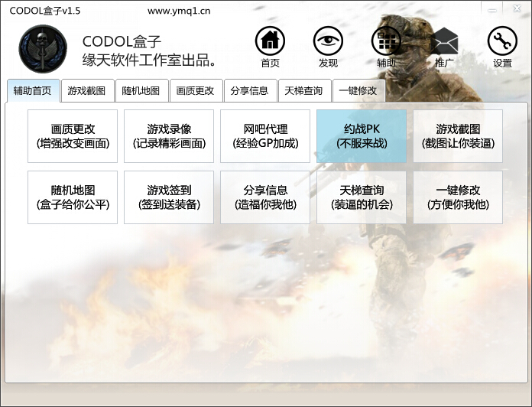Open 画质更改 (增强改变画面) tile
The width and height of the screenshot is (532, 407).
(73, 136)
